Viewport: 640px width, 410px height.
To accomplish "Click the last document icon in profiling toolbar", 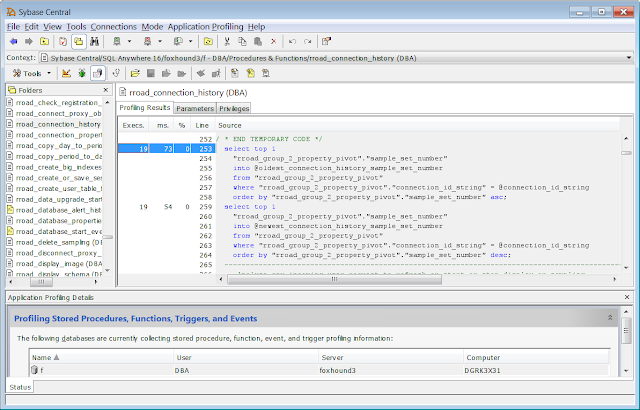I will (266, 73).
